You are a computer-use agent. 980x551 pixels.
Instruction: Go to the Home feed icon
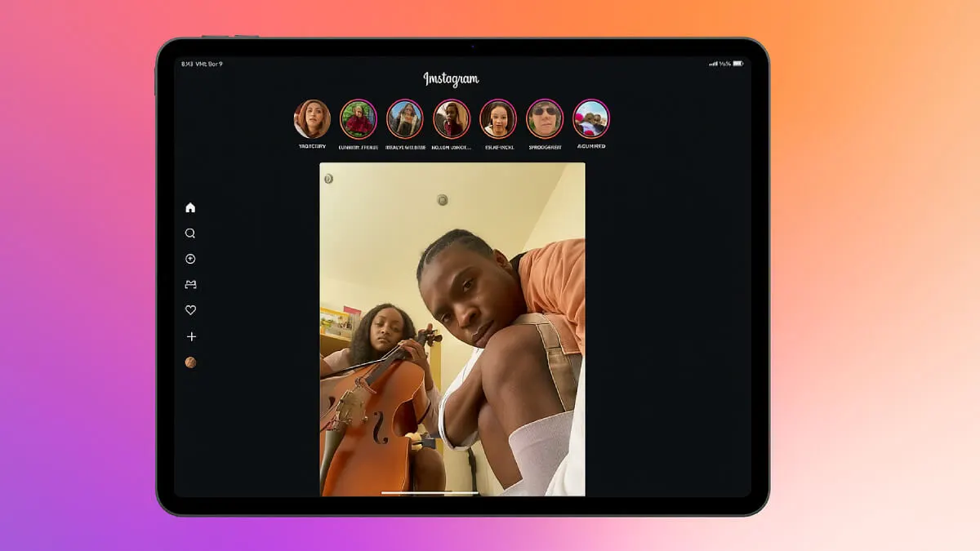click(x=190, y=207)
